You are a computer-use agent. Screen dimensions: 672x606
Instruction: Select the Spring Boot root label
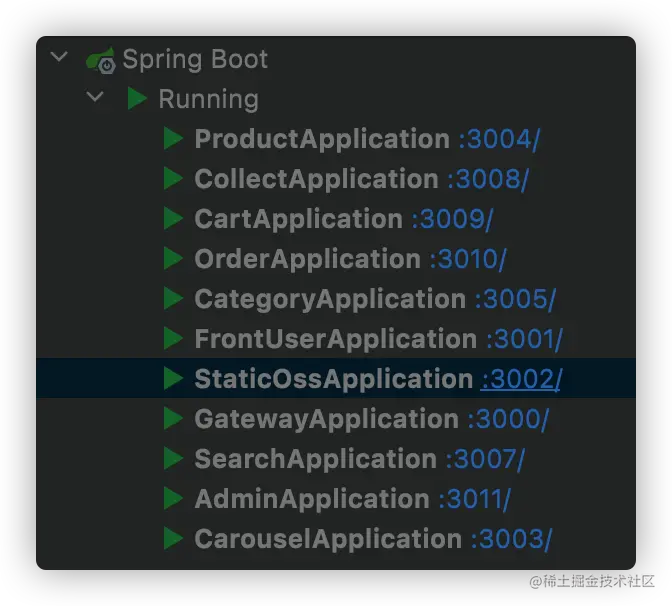pos(195,60)
